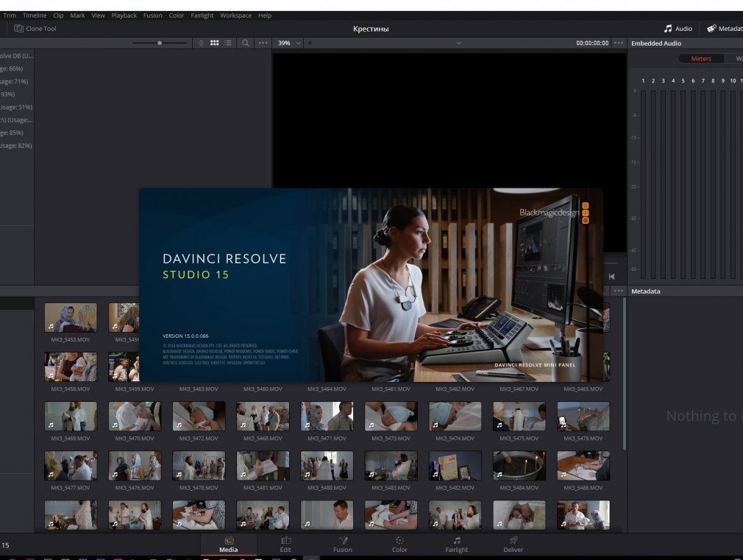The image size is (743, 560).
Task: Open the Fairlight menu in menu bar
Action: click(x=202, y=15)
